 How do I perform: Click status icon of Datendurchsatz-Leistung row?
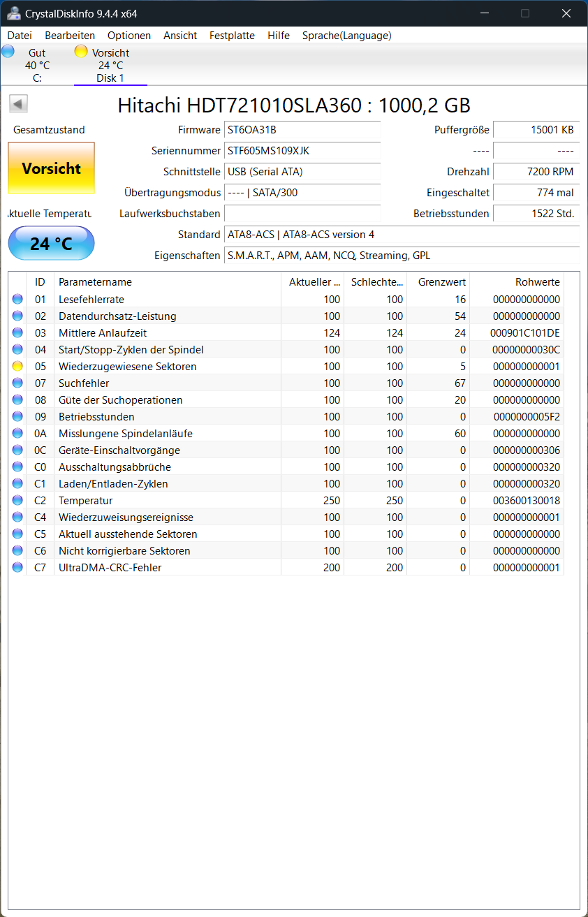point(17,316)
